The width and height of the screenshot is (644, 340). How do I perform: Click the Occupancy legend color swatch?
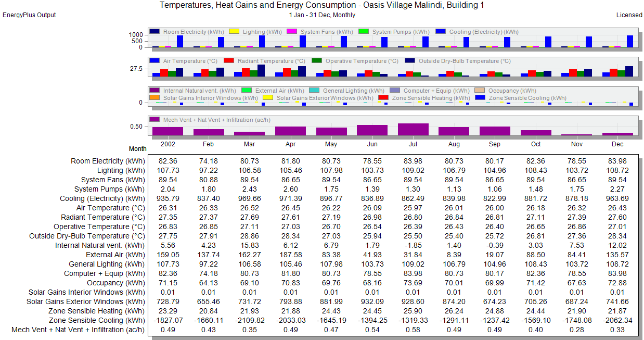pos(479,91)
